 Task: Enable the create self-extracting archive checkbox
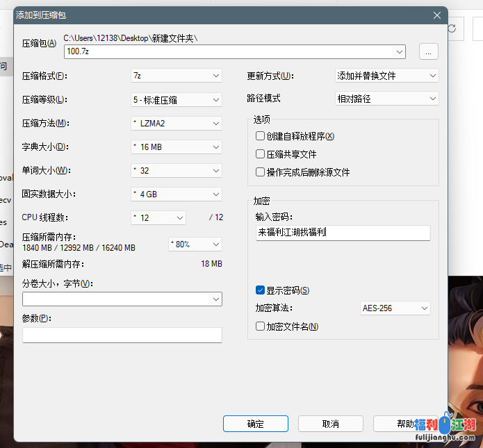pos(261,136)
